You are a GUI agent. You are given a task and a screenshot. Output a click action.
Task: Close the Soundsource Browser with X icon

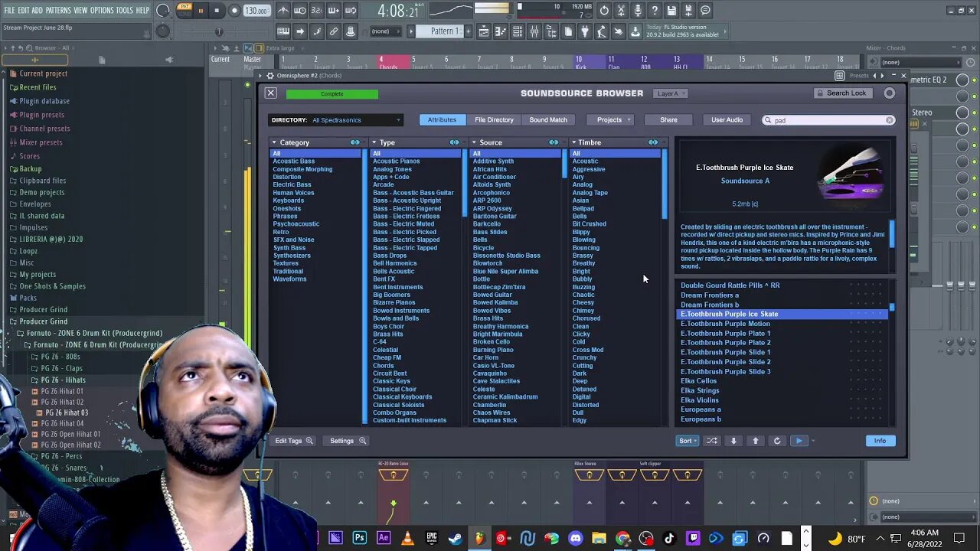[x=270, y=93]
